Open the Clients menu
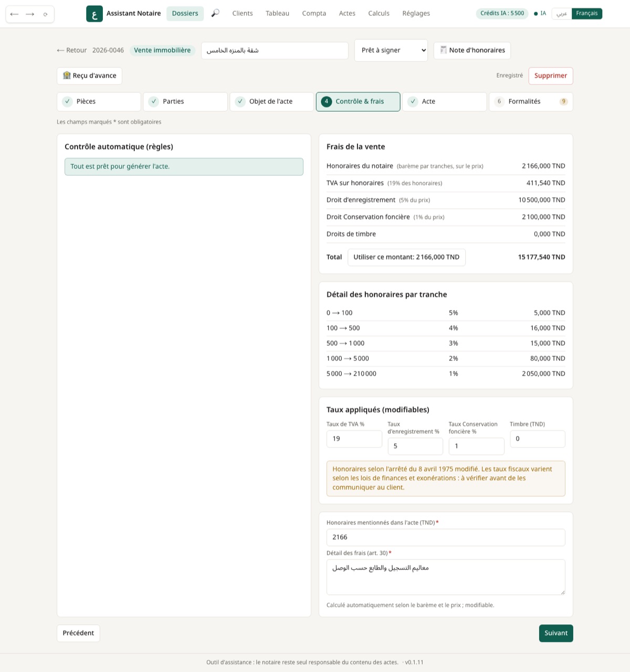 pos(243,14)
